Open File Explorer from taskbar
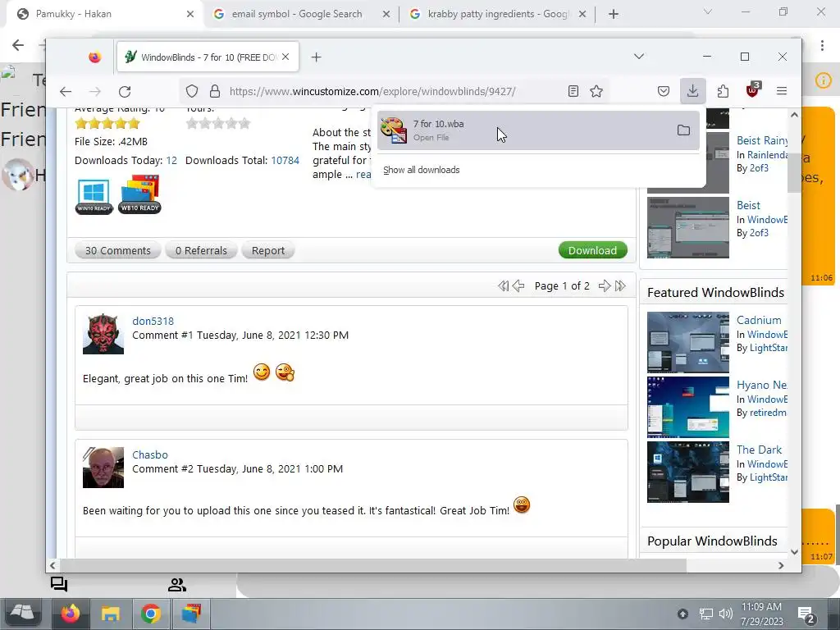 coord(111,614)
